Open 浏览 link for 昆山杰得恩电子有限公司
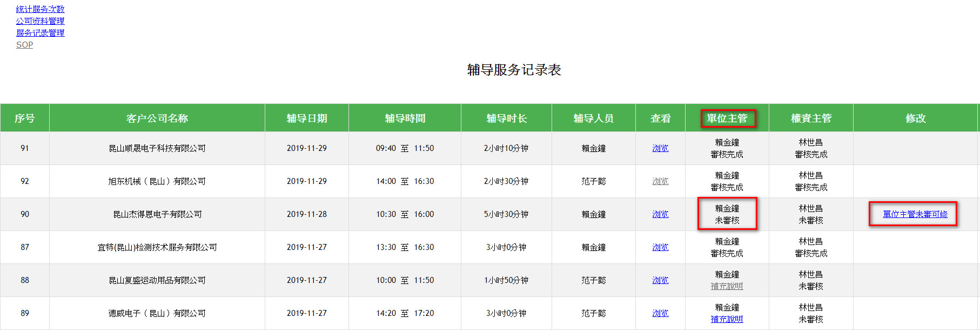Screen dimensions: 980x330 660,214
